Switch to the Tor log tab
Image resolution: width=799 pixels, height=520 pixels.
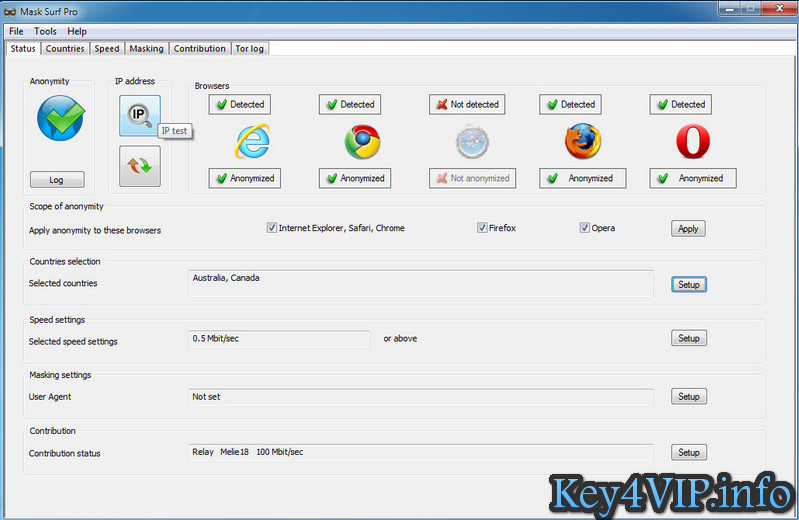pos(249,48)
